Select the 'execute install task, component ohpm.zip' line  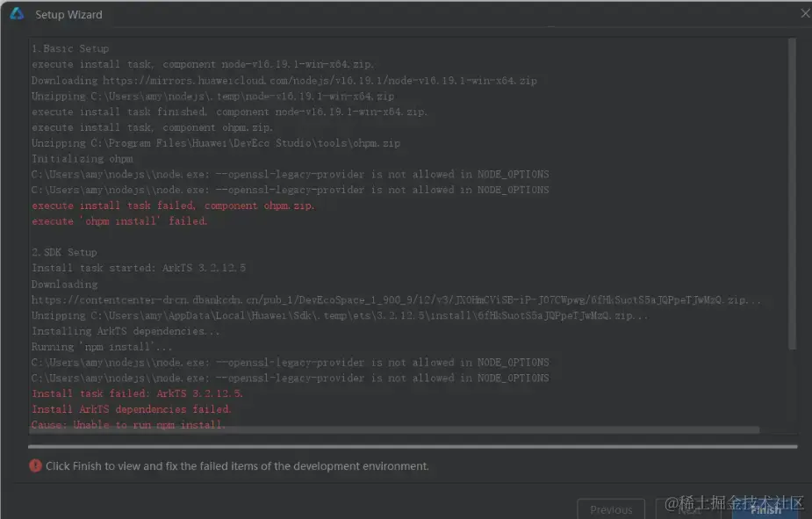tap(152, 127)
